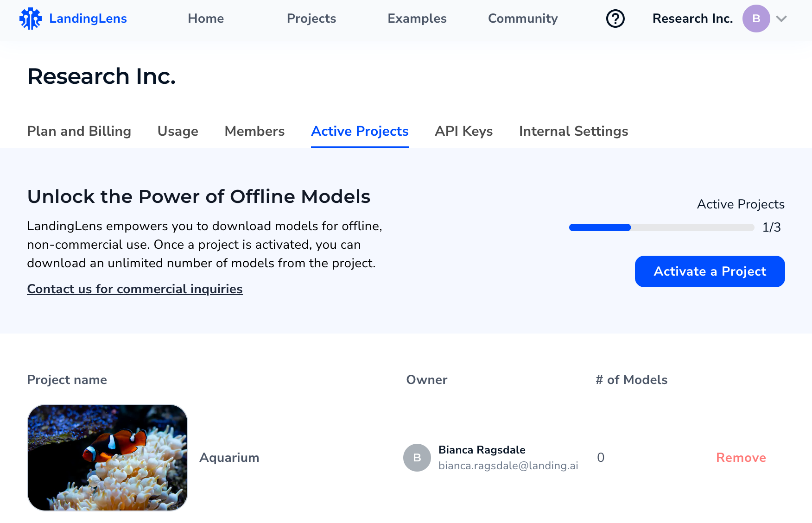Switch to the Plan and Billing tab
Viewport: 812px width, 523px height.
coord(79,132)
